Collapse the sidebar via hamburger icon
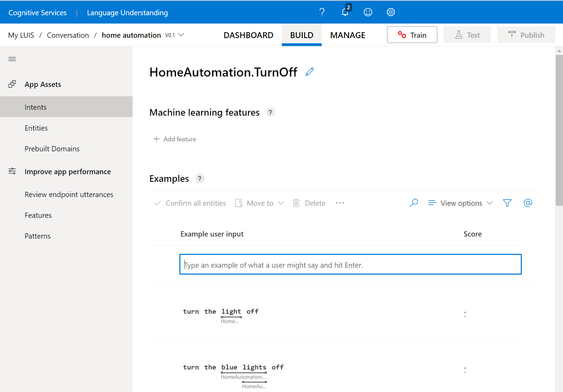The image size is (563, 392). [x=12, y=59]
